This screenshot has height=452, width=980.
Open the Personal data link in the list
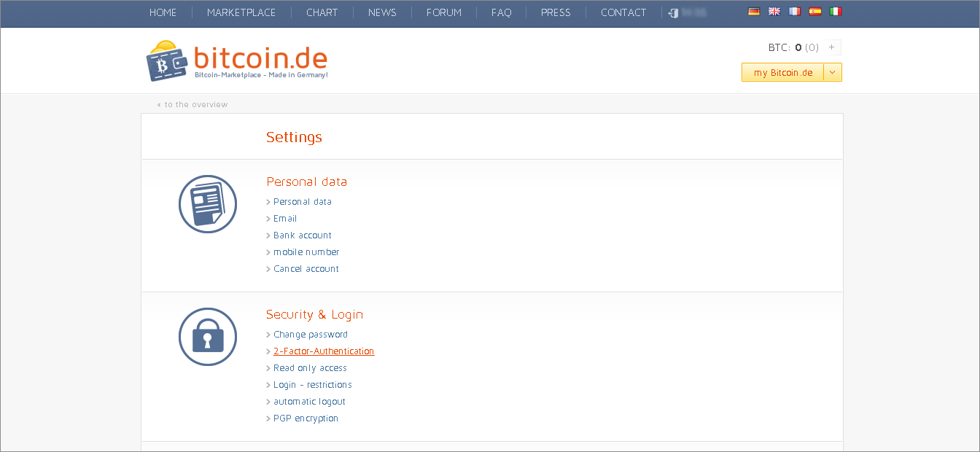(x=303, y=202)
